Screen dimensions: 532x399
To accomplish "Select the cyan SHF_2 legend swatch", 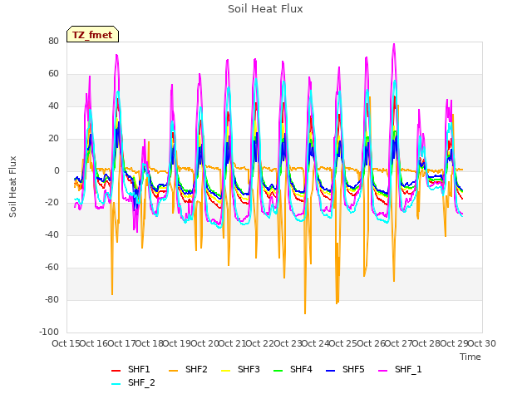I will (116, 384).
